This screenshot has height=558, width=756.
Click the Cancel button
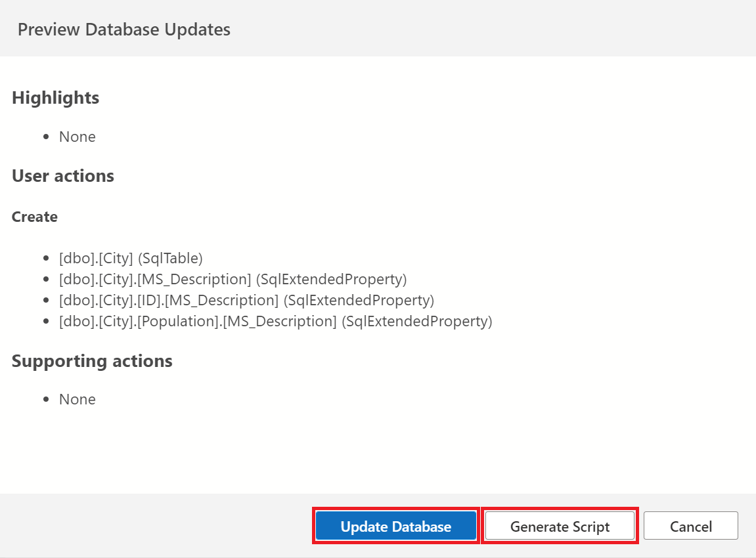coord(690,526)
